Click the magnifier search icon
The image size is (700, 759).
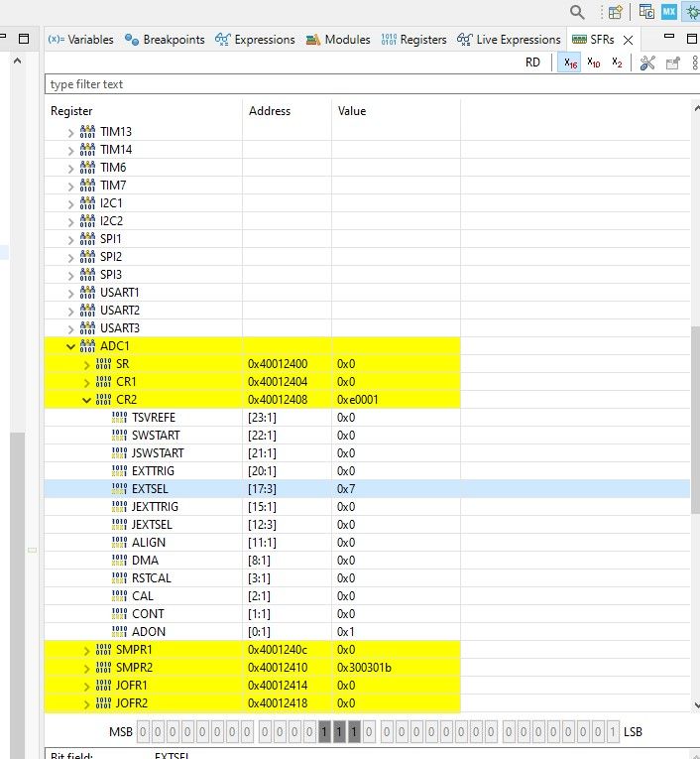pos(577,12)
